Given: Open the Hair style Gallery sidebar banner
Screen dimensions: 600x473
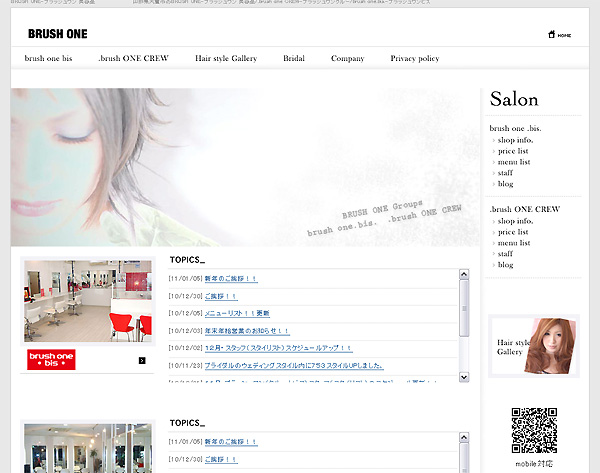Looking at the screenshot, I should pyautogui.click(x=534, y=346).
